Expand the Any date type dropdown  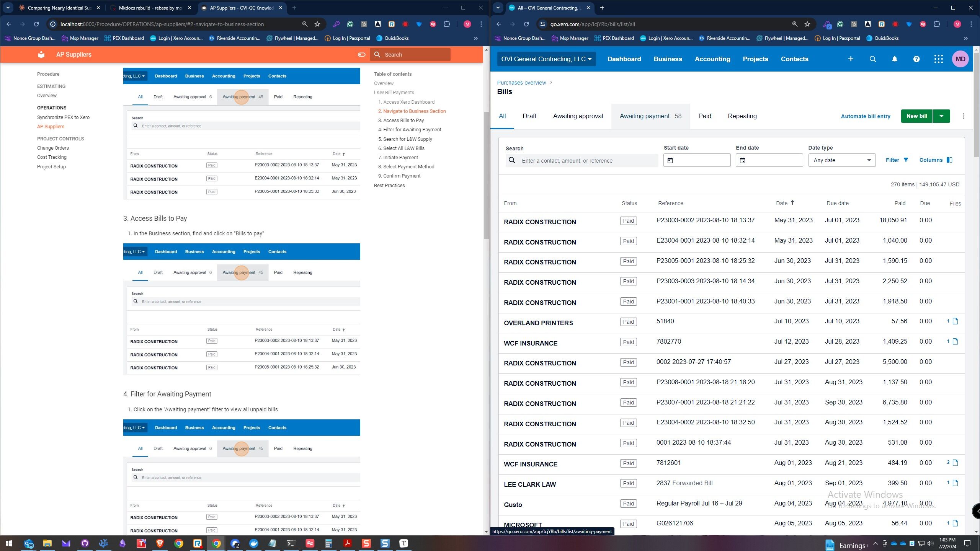[841, 160]
